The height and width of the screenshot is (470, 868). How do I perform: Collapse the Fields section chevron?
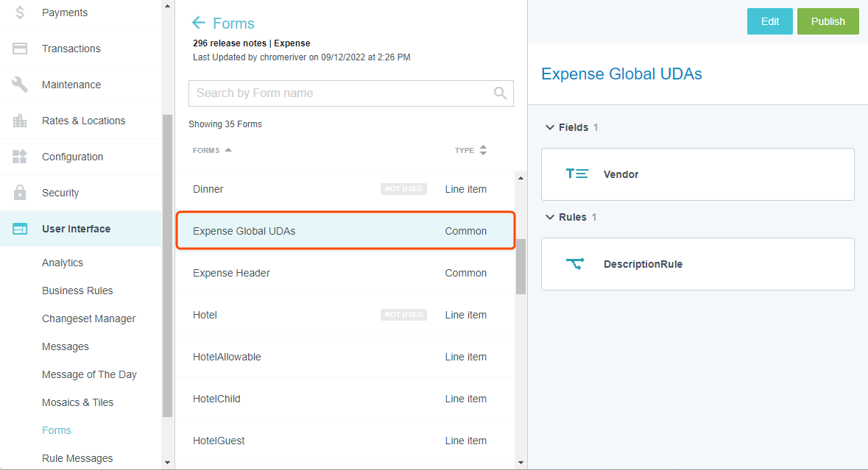(549, 127)
